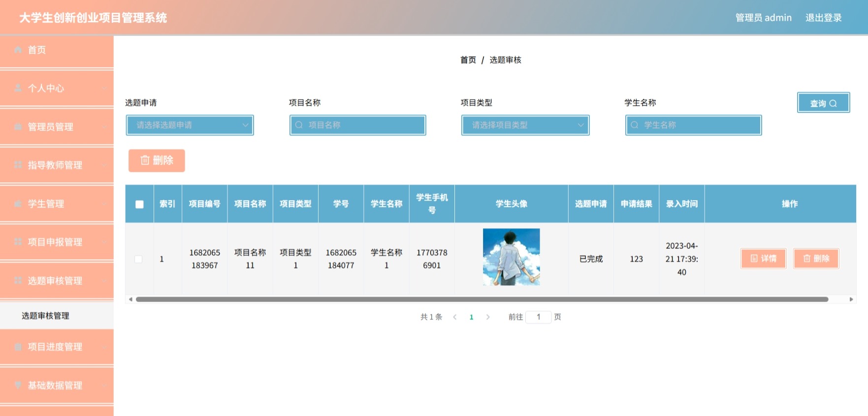Open the 选题申请 dropdown
The height and width of the screenshot is (416, 868).
(190, 125)
